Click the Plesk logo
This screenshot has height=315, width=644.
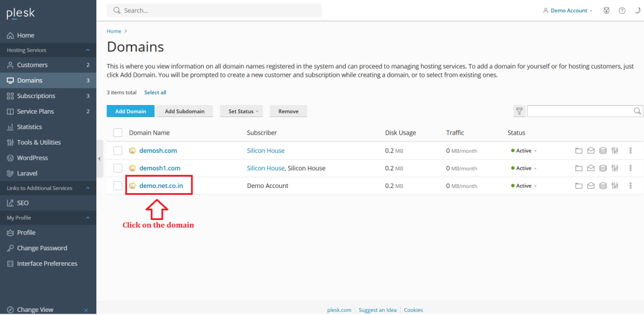21,14
